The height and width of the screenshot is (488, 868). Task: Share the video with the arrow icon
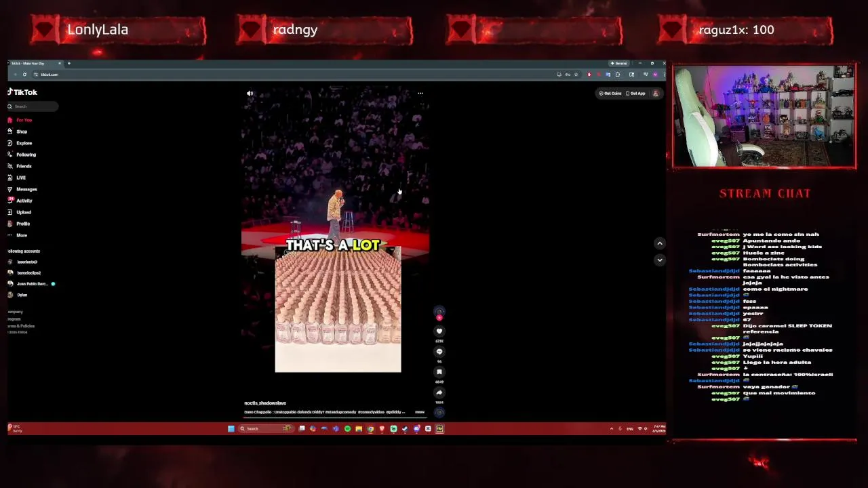tap(439, 392)
